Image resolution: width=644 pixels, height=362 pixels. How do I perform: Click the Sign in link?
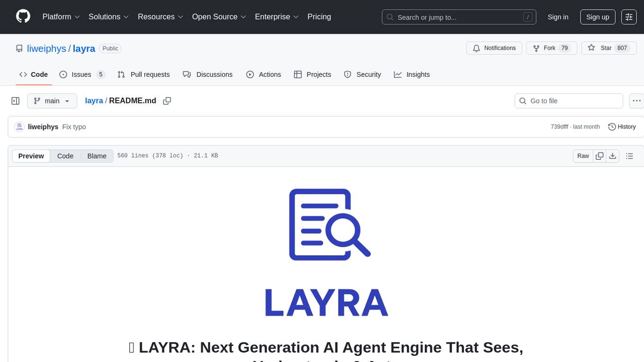(558, 17)
